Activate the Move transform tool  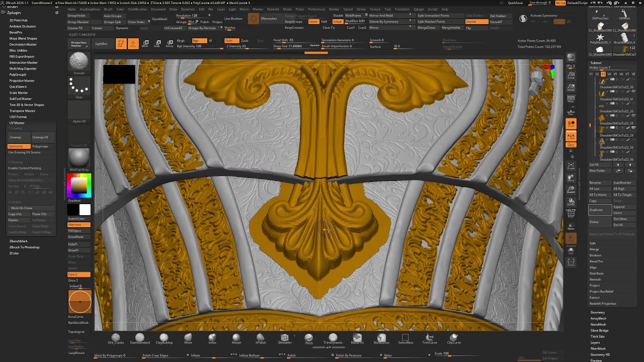pos(145,44)
